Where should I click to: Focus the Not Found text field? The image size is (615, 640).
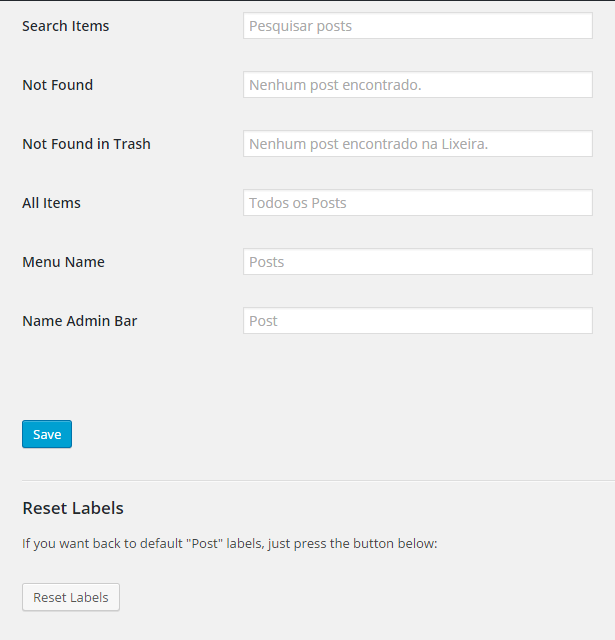pos(417,84)
